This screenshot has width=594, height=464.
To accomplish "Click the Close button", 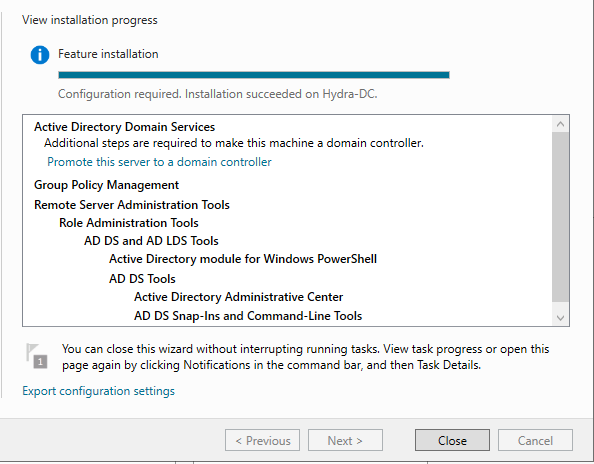I will pyautogui.click(x=452, y=440).
